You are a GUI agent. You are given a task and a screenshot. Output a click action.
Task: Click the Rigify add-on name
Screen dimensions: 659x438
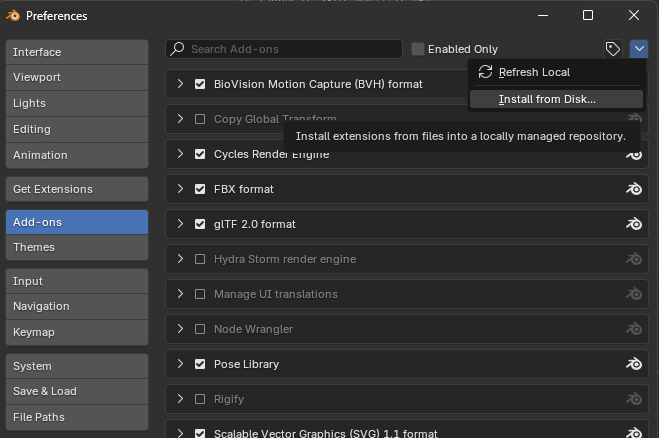(229, 399)
